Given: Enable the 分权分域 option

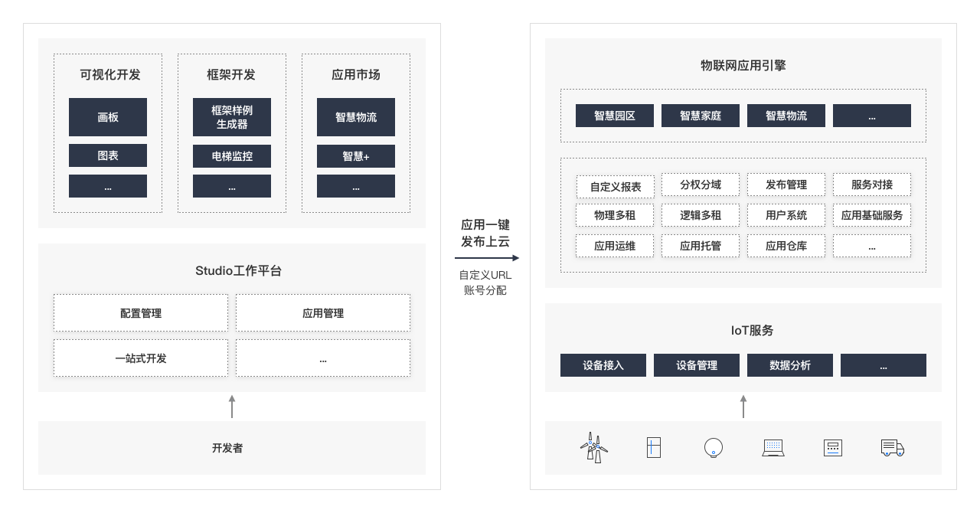Looking at the screenshot, I should click(x=701, y=185).
